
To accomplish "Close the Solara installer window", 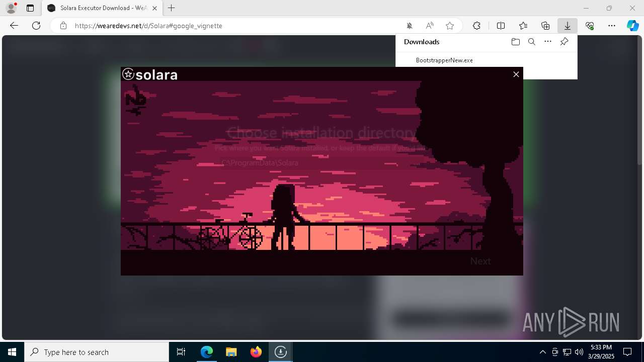I will (516, 74).
